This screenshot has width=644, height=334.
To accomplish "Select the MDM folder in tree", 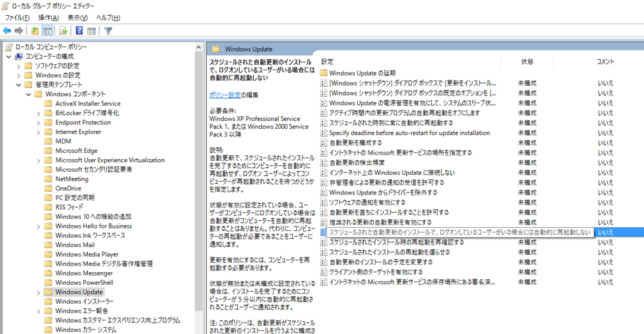I will 64,142.
